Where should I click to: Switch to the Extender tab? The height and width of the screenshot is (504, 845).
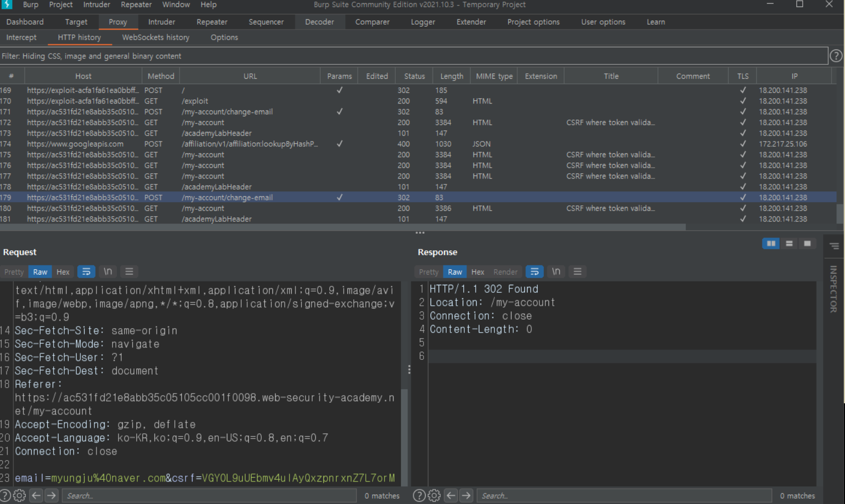pyautogui.click(x=471, y=22)
